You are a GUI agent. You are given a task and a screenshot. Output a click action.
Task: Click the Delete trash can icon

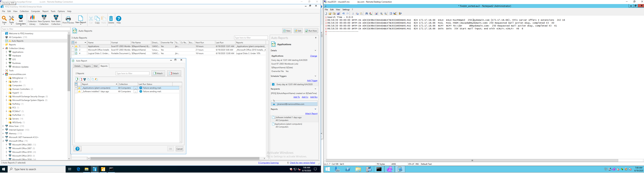[x=111, y=20]
